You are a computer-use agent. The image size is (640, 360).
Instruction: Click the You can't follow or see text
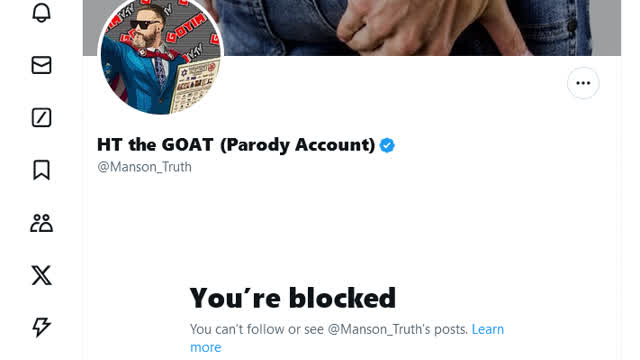pyautogui.click(x=257, y=329)
